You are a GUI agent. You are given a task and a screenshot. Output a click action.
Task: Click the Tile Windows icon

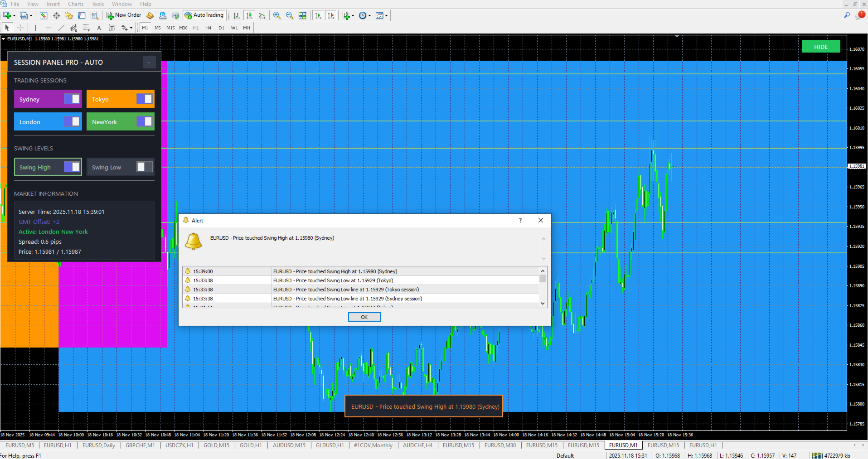pyautogui.click(x=302, y=15)
